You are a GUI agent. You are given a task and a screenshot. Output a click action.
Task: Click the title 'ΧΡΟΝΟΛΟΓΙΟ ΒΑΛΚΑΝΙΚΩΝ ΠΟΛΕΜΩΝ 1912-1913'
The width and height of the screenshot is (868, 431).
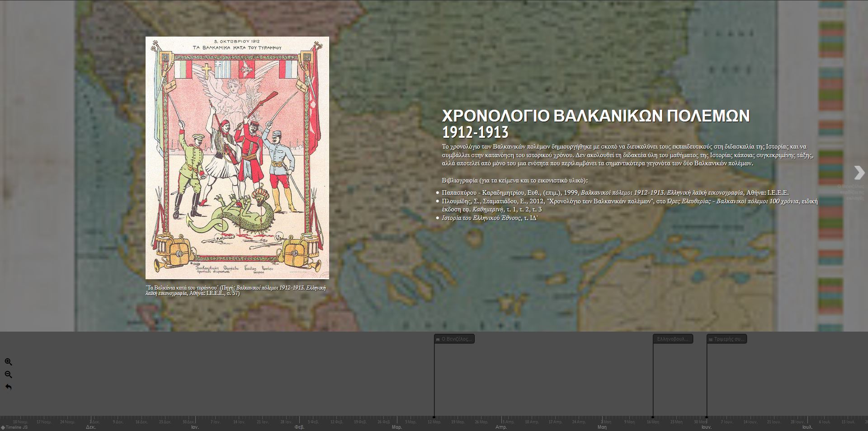(595, 123)
